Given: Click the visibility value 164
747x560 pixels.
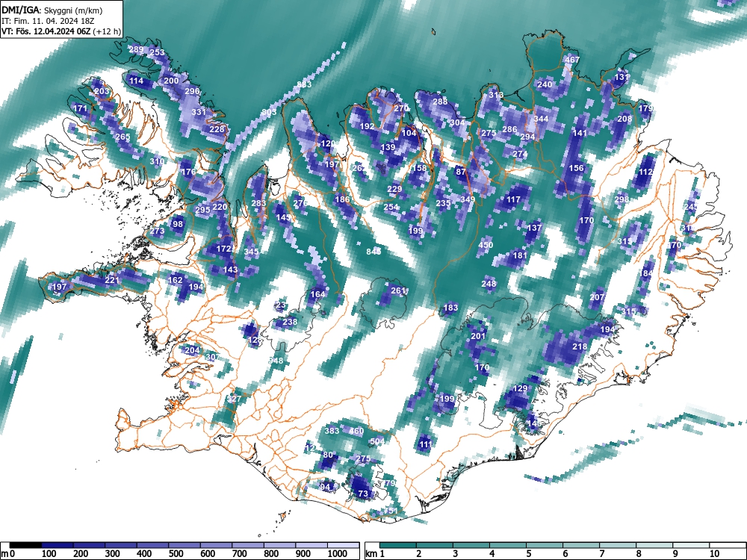Looking at the screenshot, I should pos(317,294).
